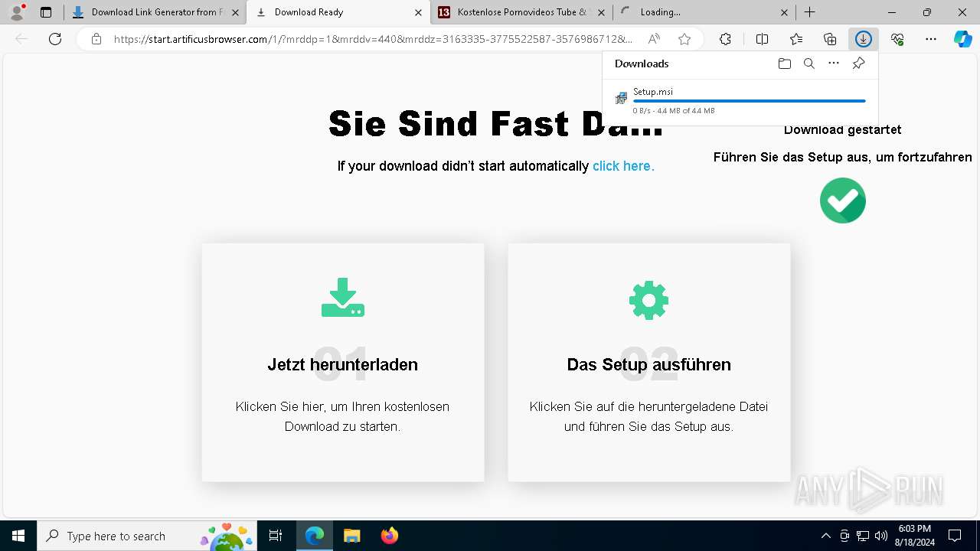Open Browser essentials heart icon
980x551 pixels.
(x=897, y=39)
